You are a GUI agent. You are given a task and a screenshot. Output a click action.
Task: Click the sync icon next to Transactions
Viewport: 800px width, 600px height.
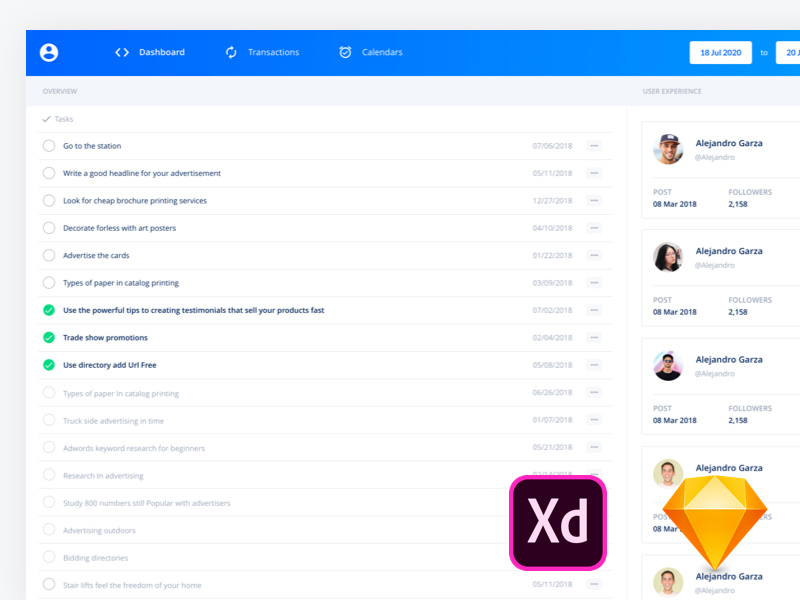click(x=231, y=52)
